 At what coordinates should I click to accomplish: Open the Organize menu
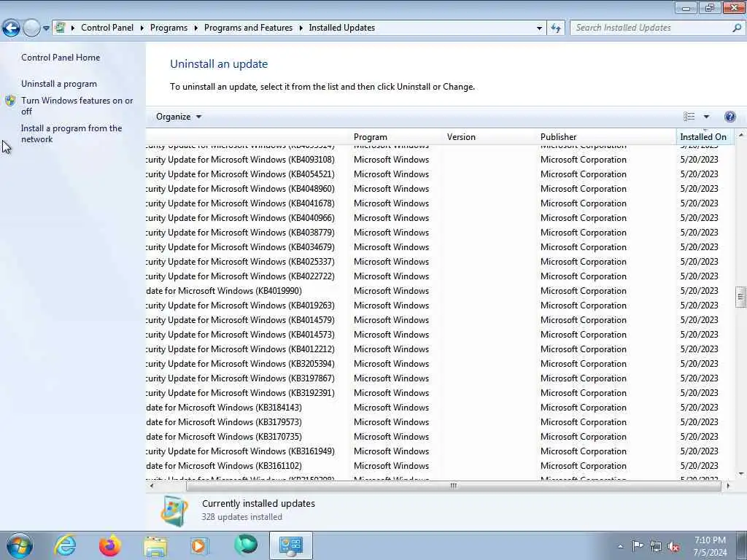coord(179,117)
